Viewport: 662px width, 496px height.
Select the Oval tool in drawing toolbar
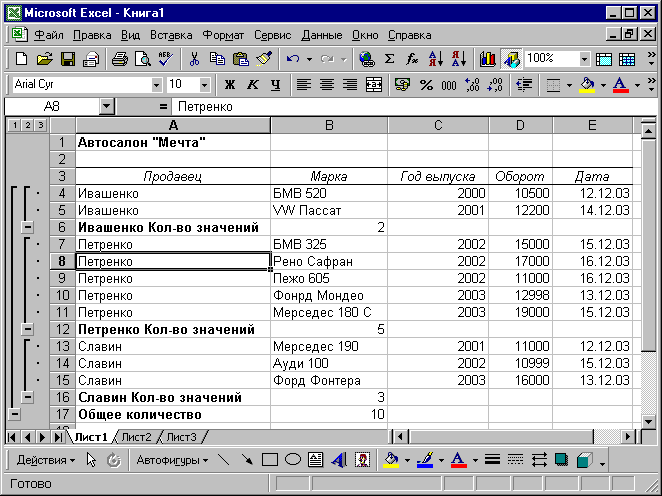tap(293, 460)
